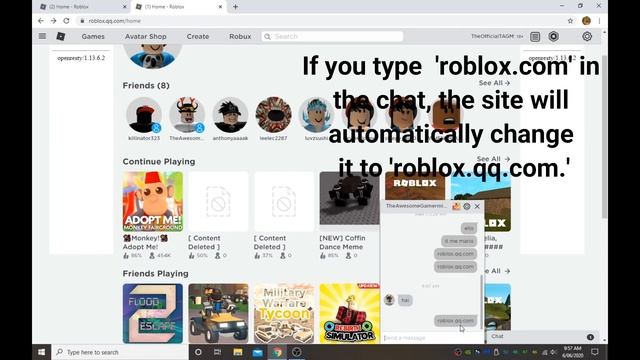Viewport: 640px width, 360px height.
Task: Open the Coffin Dance Meme game
Action: (x=349, y=198)
